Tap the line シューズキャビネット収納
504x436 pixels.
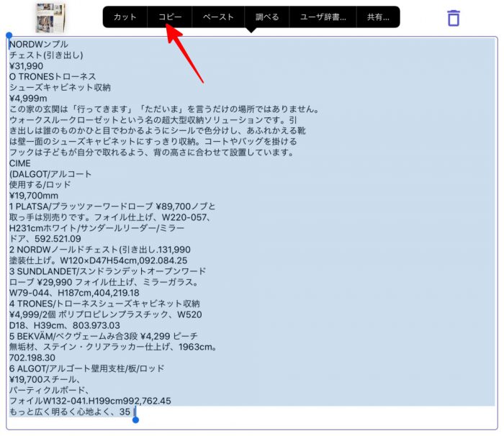pos(60,88)
